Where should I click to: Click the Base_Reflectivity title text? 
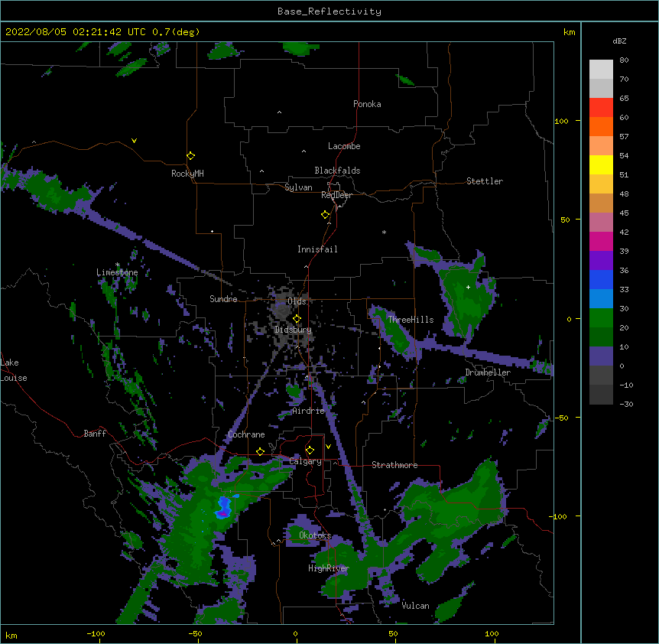329,11
